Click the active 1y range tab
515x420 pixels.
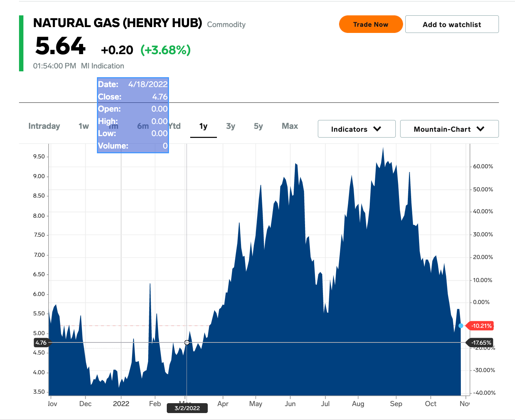coord(203,126)
